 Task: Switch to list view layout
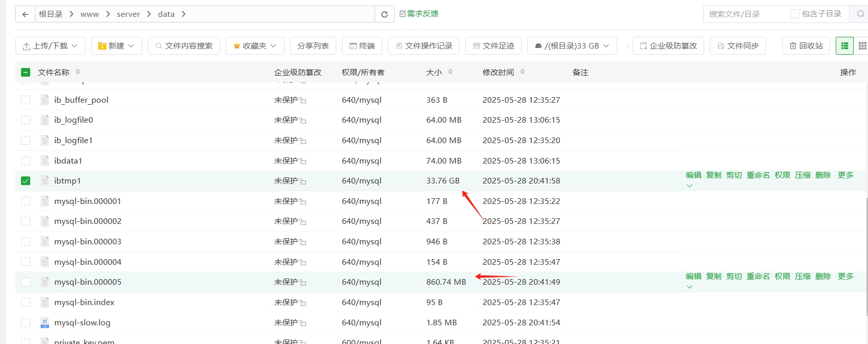click(x=844, y=46)
